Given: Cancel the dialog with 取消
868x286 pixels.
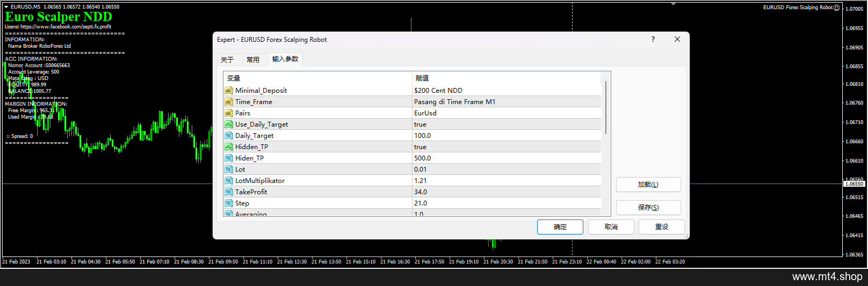Looking at the screenshot, I should click(x=611, y=227).
